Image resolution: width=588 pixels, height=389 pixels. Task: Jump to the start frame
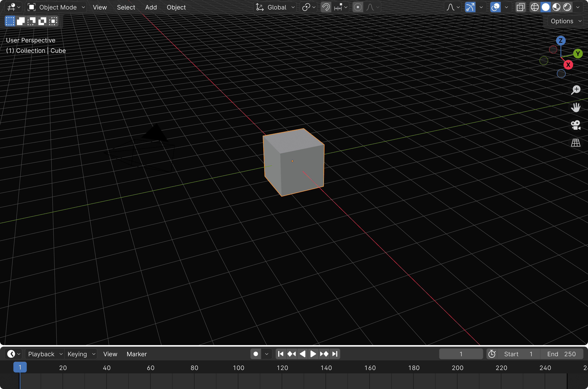click(x=281, y=354)
